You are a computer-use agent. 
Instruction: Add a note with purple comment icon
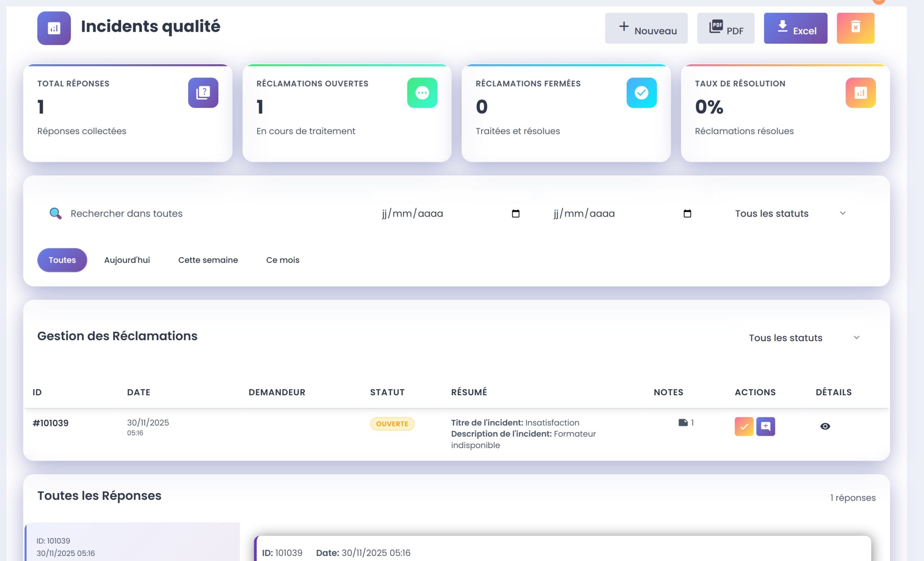765,426
